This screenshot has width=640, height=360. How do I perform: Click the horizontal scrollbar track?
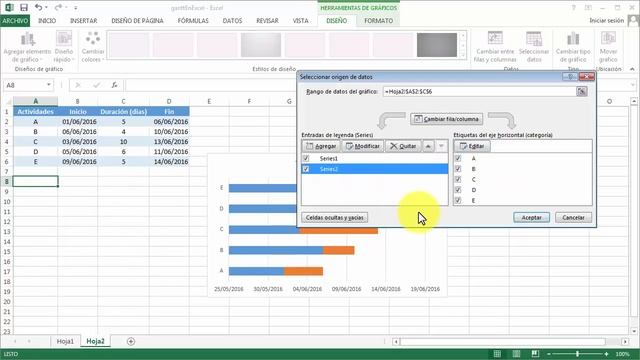coord(502,341)
